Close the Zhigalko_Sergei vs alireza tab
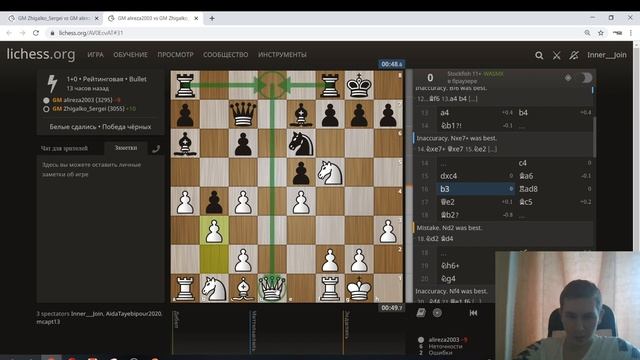 (x=96, y=18)
